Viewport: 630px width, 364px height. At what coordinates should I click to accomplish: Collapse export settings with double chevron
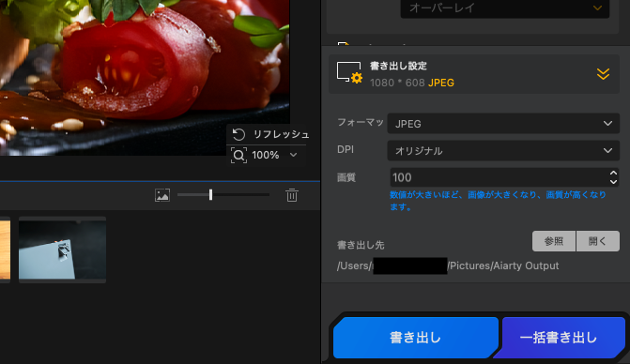[x=603, y=74]
